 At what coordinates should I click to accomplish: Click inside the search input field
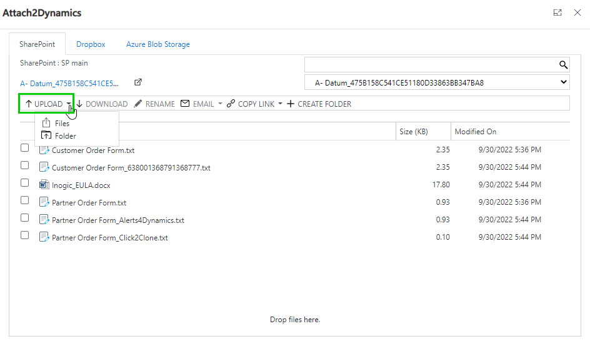[431, 65]
